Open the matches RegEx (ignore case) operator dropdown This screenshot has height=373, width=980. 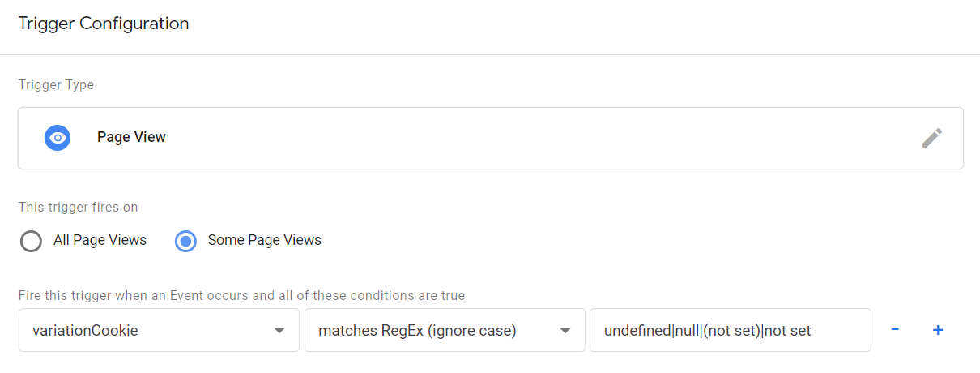(445, 330)
